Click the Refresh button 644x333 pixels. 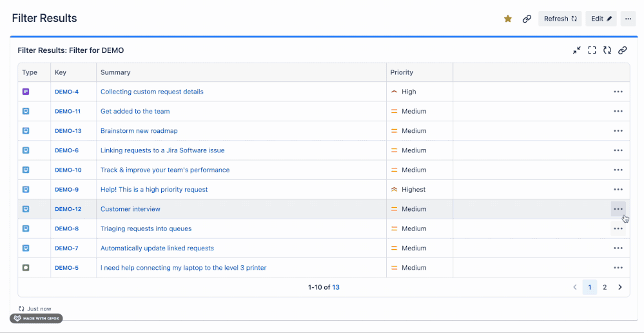coord(560,19)
